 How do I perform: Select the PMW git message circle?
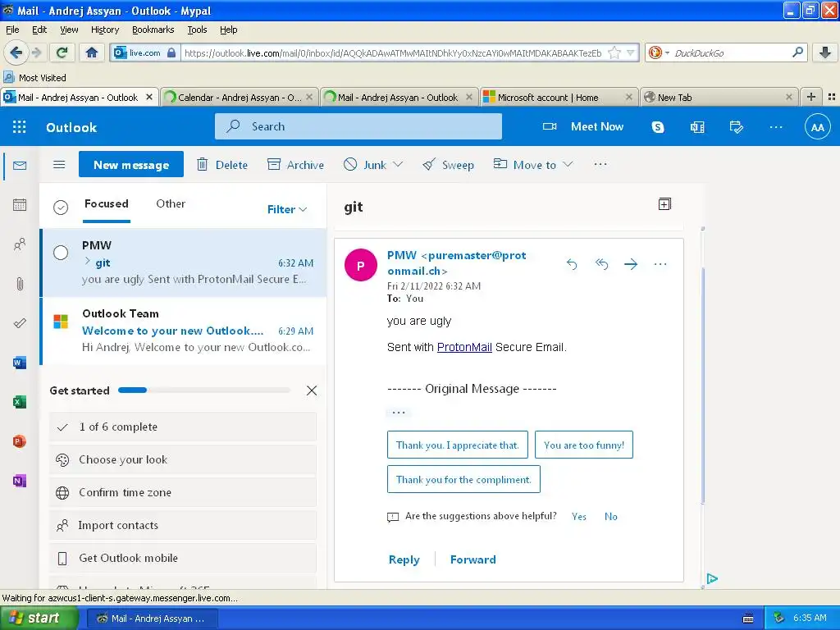[x=61, y=253]
